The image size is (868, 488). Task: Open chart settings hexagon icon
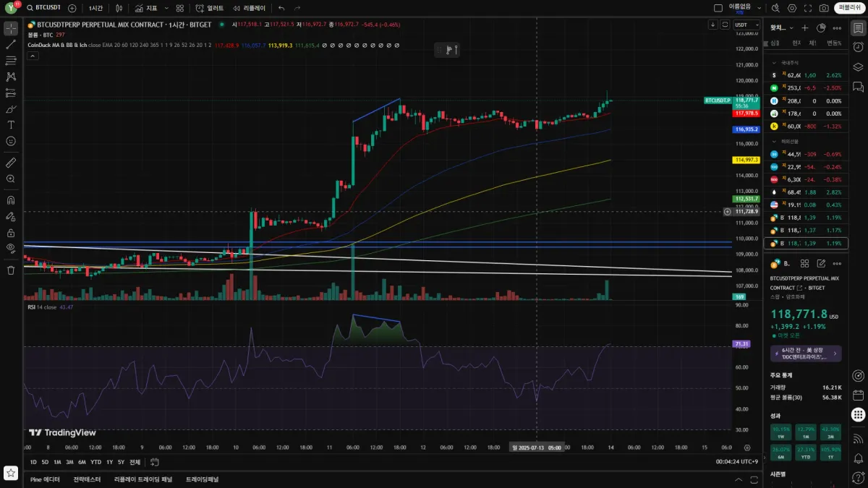pyautogui.click(x=792, y=8)
